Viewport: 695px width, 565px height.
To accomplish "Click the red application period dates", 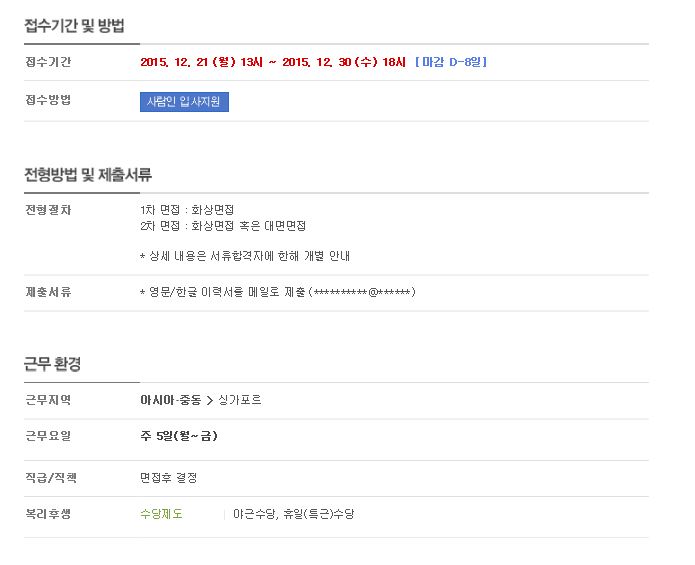I will pyautogui.click(x=273, y=62).
